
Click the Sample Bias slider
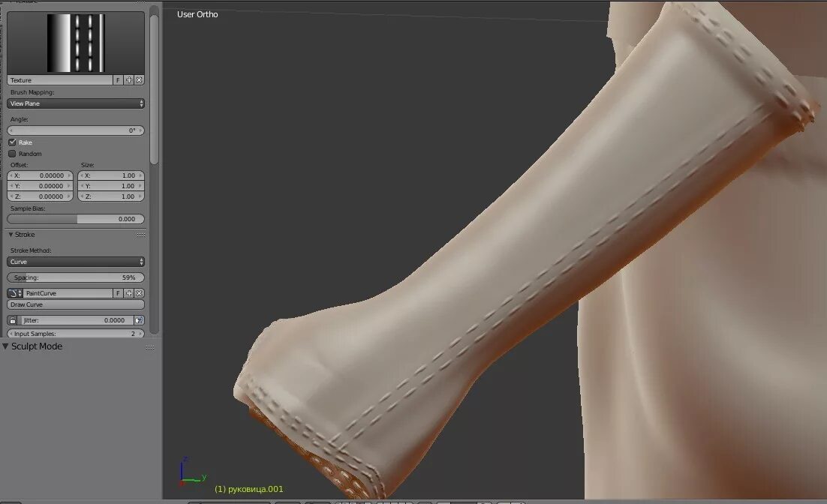click(x=76, y=219)
